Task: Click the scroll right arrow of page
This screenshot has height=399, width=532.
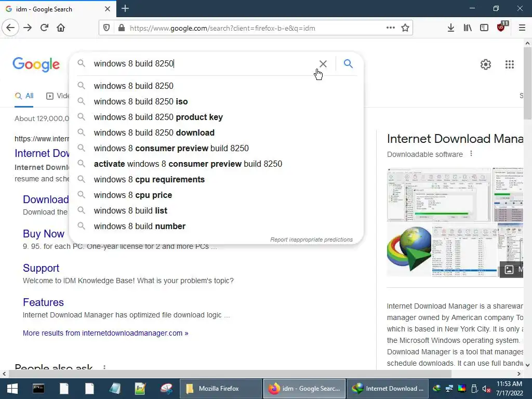Action: click(x=519, y=374)
